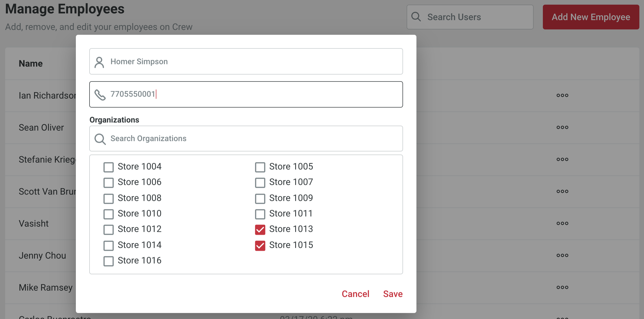644x319 pixels.
Task: Click the person icon in name field
Action: [99, 62]
